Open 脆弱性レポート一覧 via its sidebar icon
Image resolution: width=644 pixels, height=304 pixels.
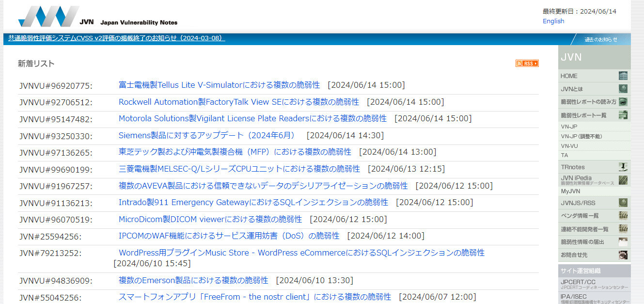point(623,115)
